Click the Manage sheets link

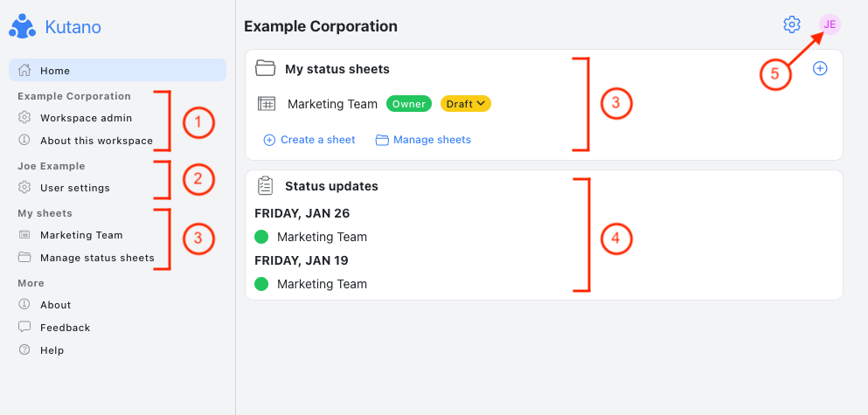pyautogui.click(x=423, y=140)
